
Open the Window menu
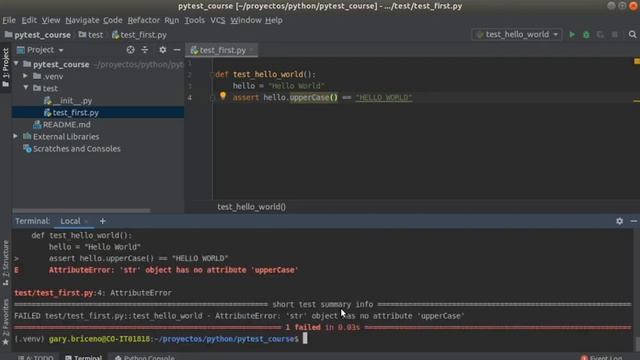(x=246, y=20)
